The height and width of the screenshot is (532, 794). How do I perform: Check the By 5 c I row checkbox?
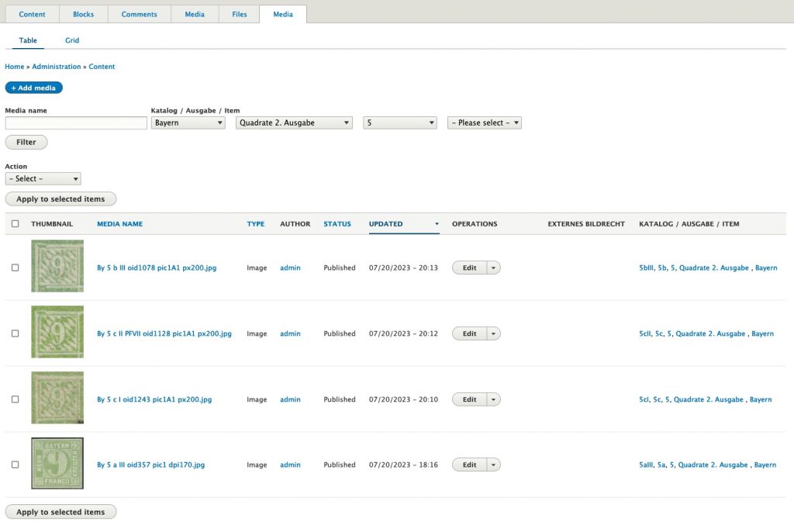(x=16, y=399)
